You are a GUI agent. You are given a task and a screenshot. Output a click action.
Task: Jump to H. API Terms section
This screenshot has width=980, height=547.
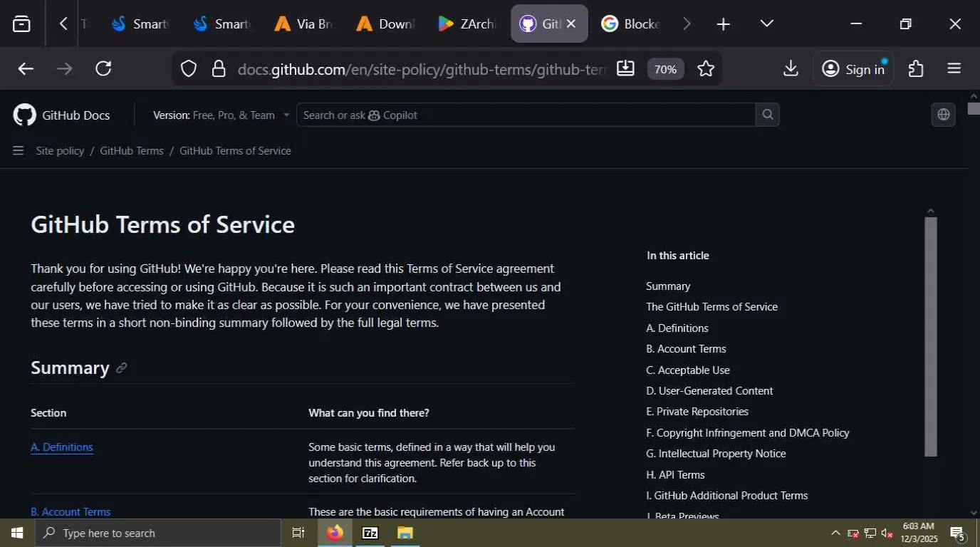pos(675,475)
